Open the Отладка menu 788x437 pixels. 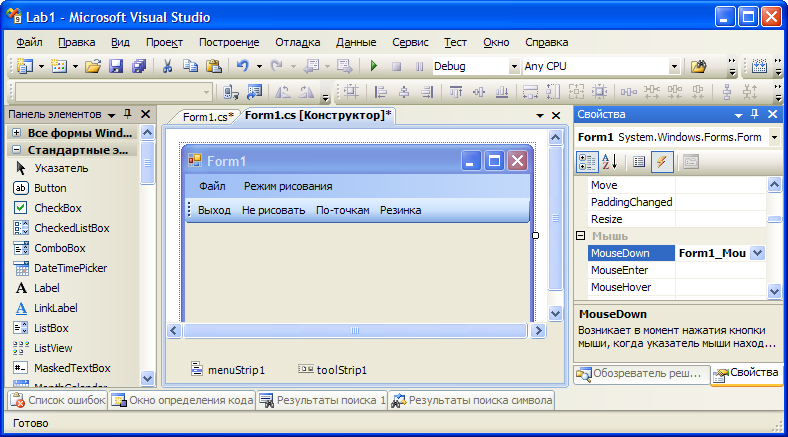tap(298, 42)
